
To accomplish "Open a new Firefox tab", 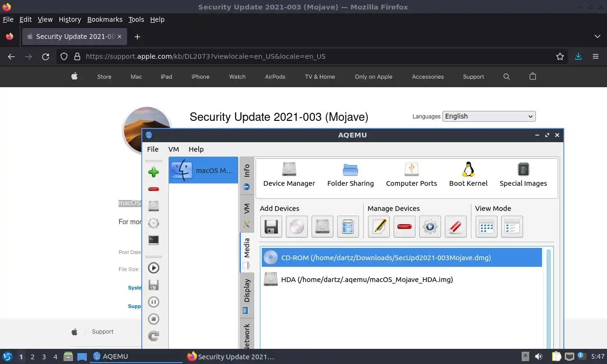I will point(137,36).
